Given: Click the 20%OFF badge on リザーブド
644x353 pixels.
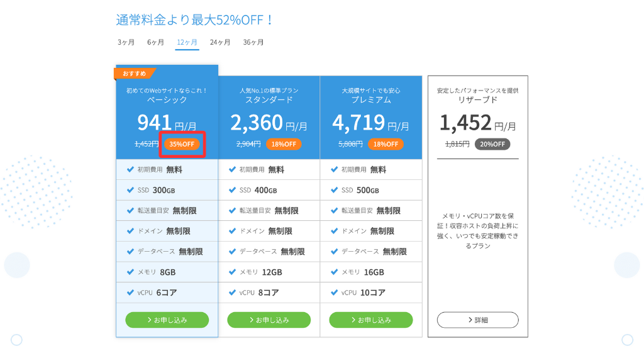Looking at the screenshot, I should click(492, 144).
